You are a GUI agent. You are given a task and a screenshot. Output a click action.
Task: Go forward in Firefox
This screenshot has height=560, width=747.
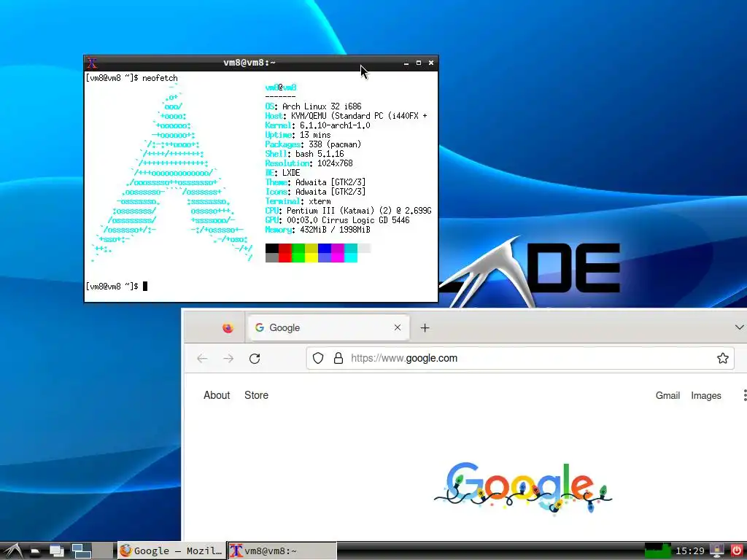[x=228, y=359]
